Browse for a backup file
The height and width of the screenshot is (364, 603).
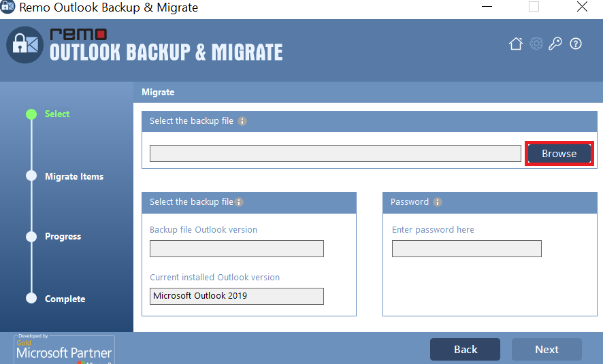tap(559, 154)
